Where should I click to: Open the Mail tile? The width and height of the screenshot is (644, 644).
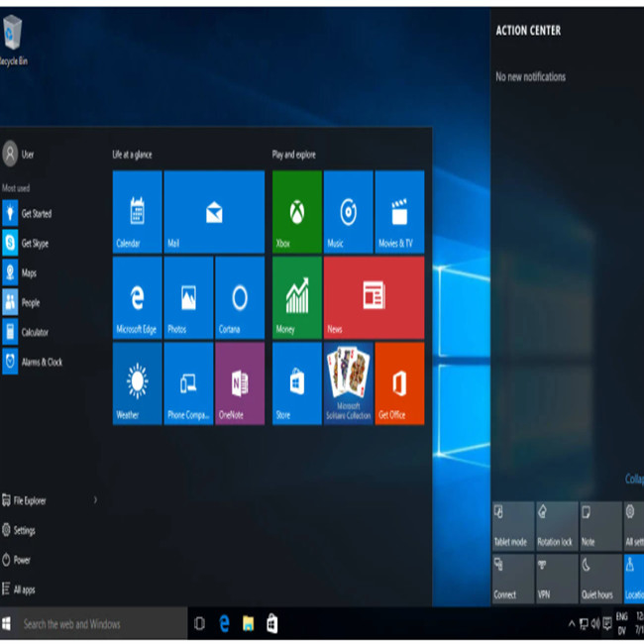(x=214, y=211)
